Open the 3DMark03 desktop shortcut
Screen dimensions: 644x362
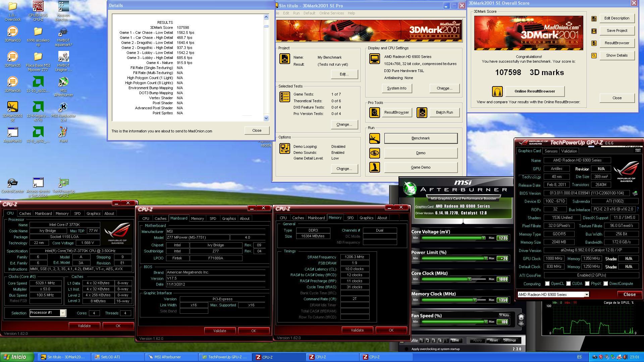point(12,34)
